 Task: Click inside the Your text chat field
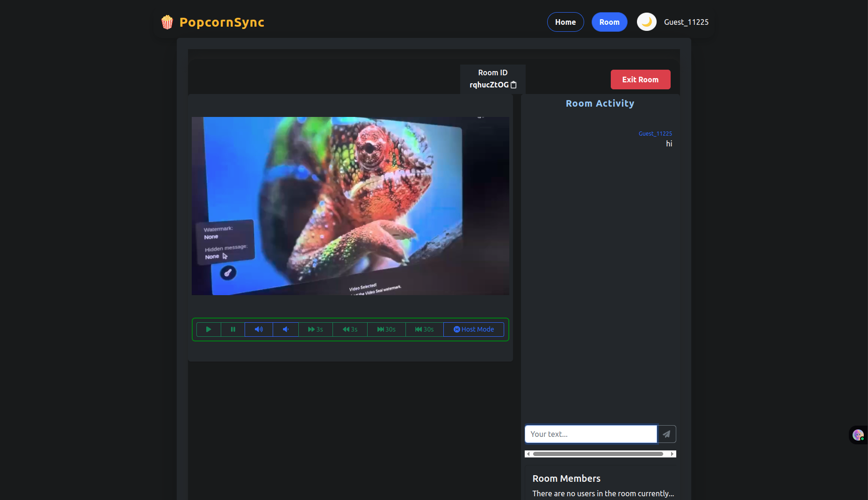coord(590,434)
